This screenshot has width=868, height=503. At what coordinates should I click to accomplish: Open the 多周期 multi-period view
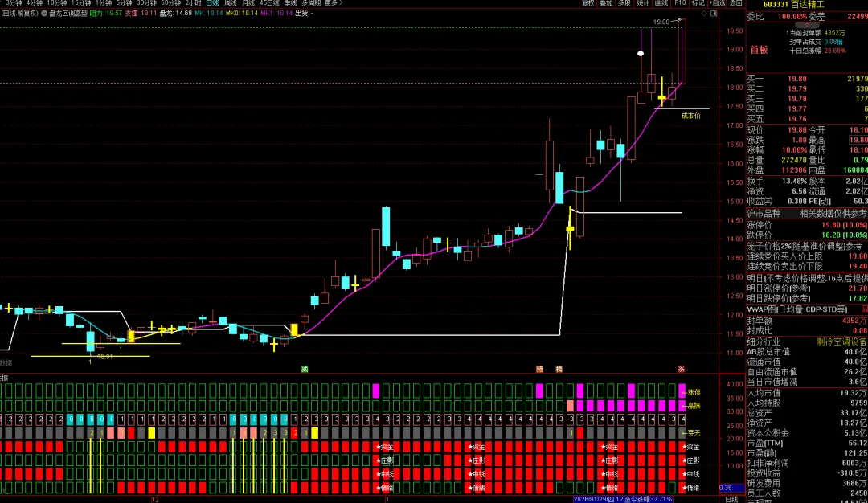pyautogui.click(x=311, y=2)
